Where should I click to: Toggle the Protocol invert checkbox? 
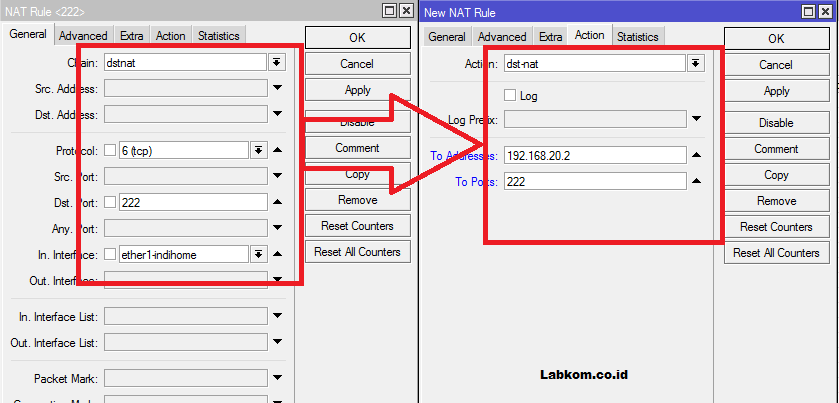tap(110, 150)
